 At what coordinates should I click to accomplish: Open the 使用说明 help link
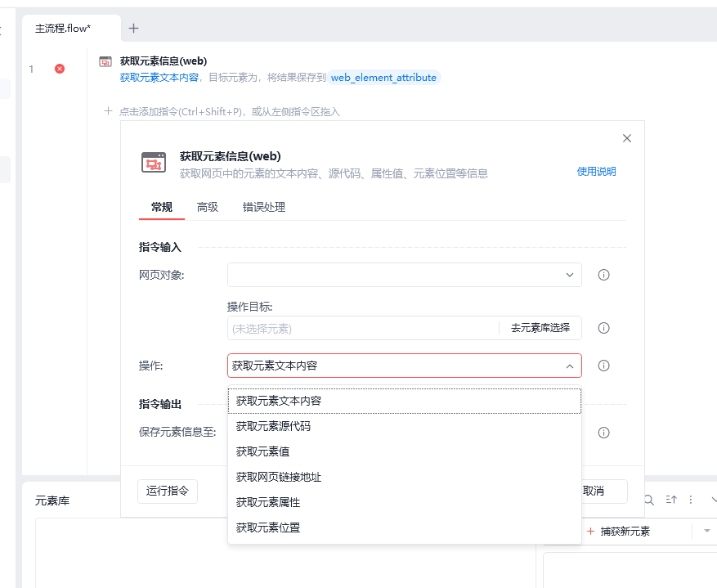click(x=596, y=172)
